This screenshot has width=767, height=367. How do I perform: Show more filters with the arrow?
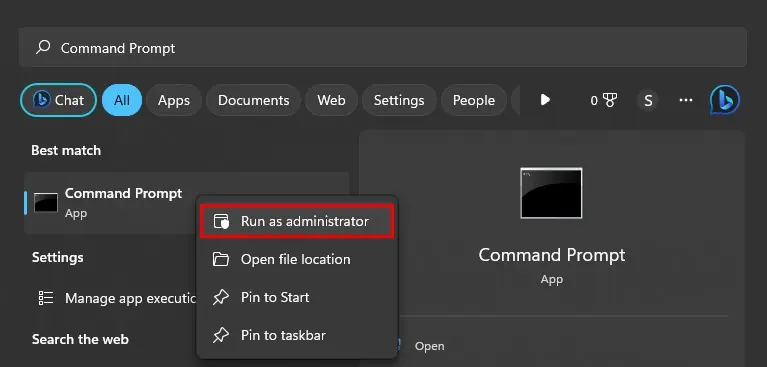point(545,100)
